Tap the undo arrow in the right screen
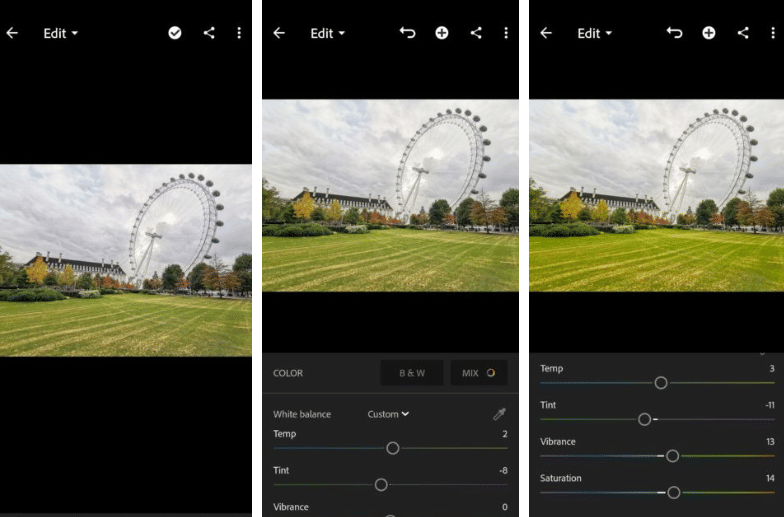 tap(674, 33)
